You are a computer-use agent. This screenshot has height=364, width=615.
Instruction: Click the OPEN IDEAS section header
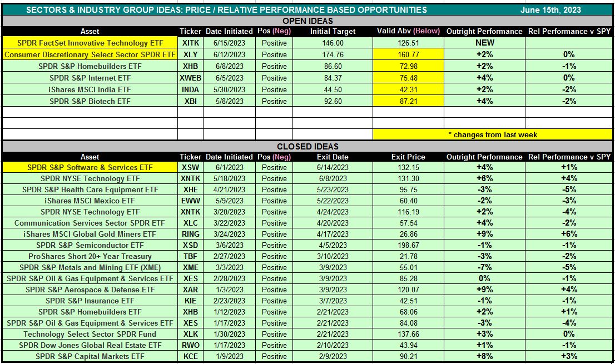307,21
